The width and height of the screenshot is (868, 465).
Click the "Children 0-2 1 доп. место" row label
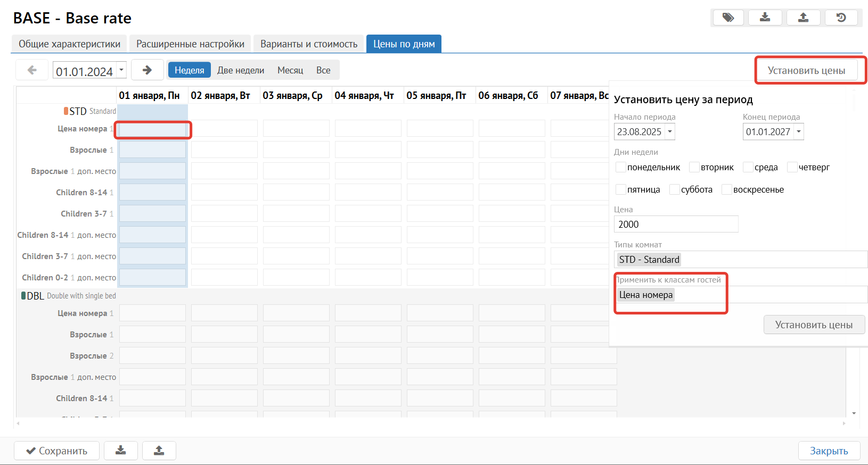tap(69, 278)
